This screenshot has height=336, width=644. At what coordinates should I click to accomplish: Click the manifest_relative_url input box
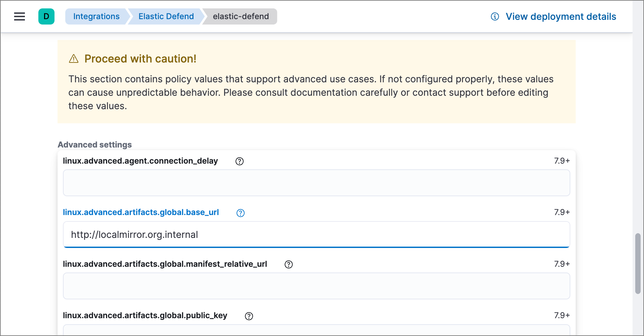(316, 286)
